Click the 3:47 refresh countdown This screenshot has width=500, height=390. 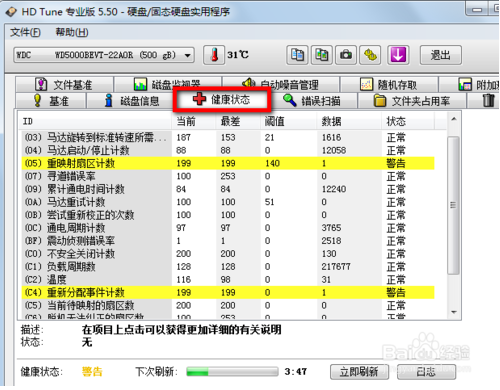296,372
